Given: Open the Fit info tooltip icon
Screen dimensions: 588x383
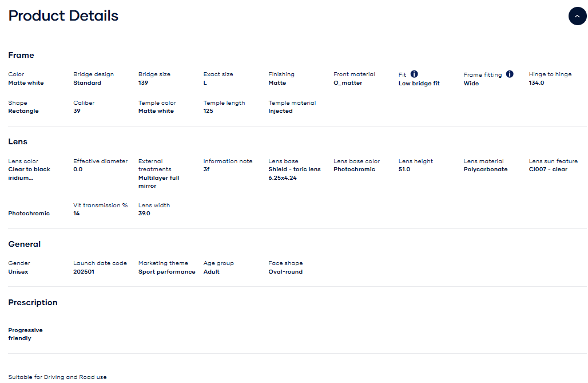Looking at the screenshot, I should (414, 74).
